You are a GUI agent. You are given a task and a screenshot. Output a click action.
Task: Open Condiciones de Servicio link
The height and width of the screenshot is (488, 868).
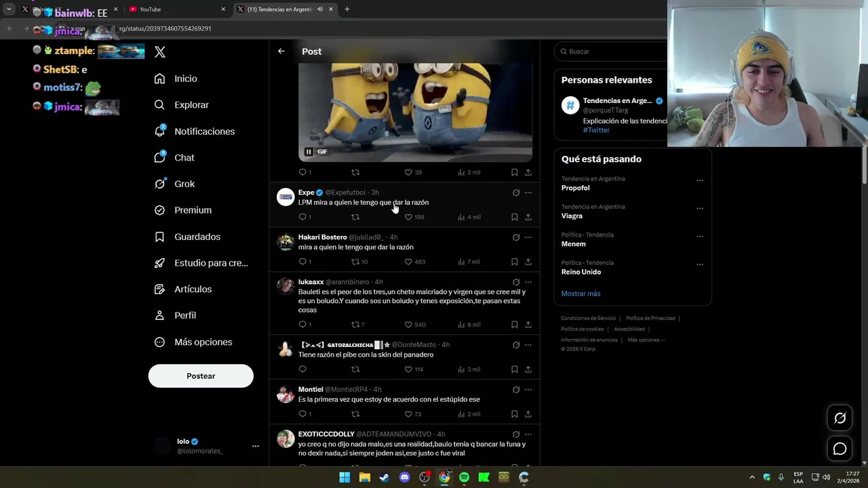(589, 319)
